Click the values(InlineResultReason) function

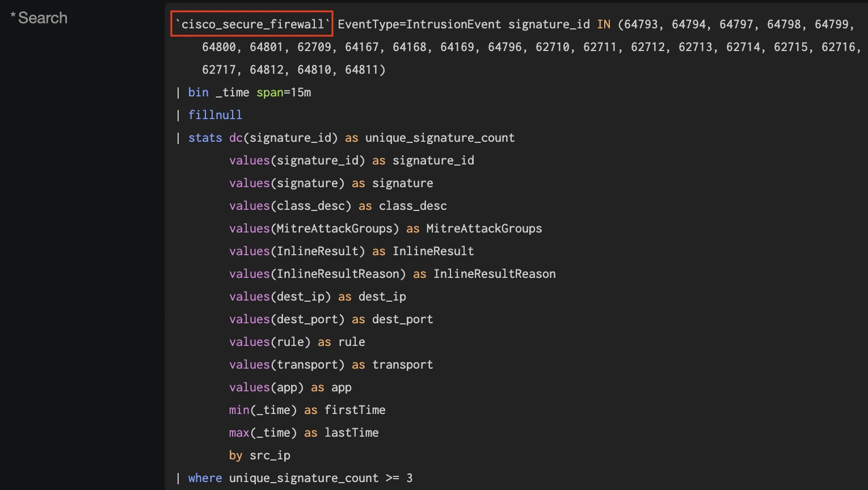[317, 274]
